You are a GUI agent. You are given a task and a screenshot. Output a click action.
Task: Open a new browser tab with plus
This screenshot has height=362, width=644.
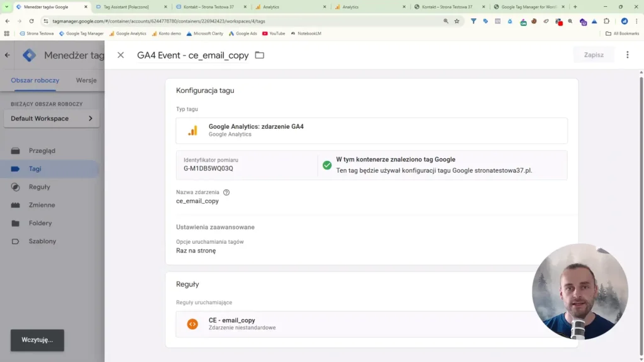(575, 7)
